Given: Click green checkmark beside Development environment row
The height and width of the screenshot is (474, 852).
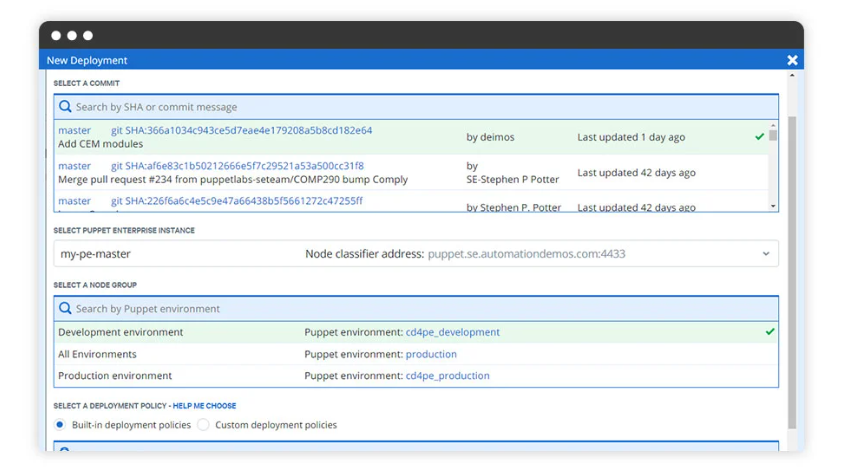Looking at the screenshot, I should [x=769, y=332].
